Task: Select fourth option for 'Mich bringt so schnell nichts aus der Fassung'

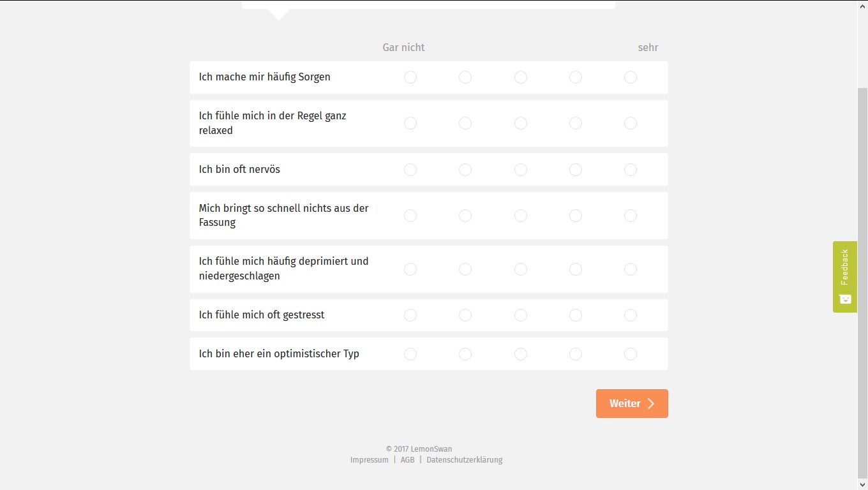Action: [576, 216]
